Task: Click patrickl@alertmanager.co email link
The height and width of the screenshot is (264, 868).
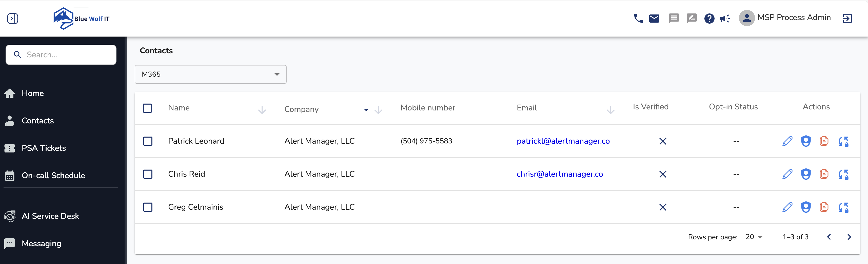Action: click(x=563, y=141)
